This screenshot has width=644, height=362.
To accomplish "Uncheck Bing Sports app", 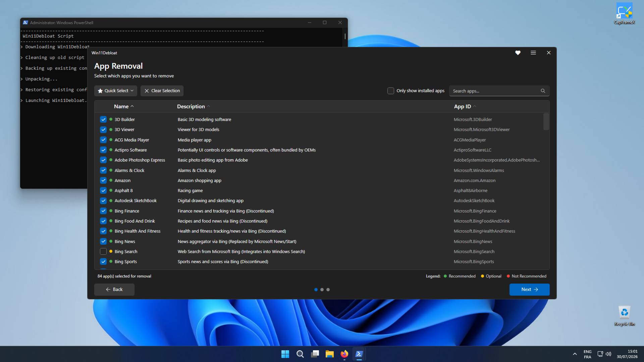I will [x=103, y=261].
